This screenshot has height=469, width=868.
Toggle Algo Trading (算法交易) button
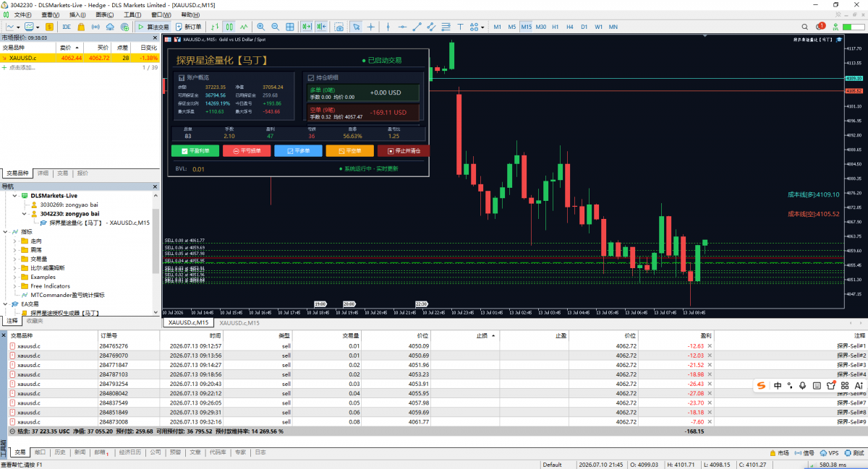153,27
